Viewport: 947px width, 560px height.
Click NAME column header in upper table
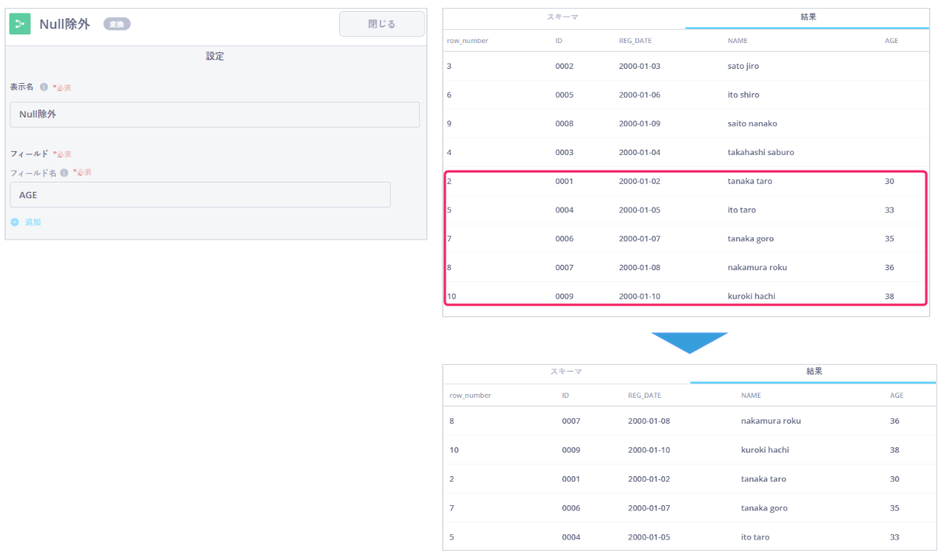pos(738,41)
